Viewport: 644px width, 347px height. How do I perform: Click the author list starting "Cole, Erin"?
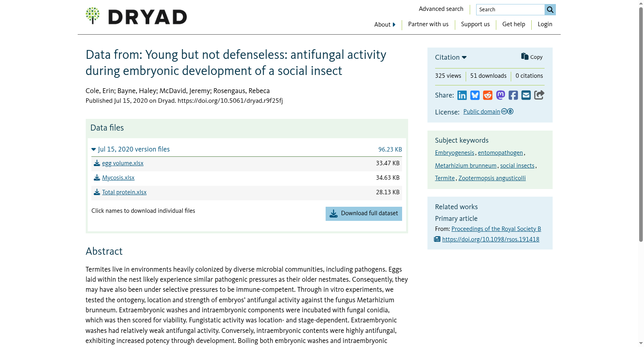coord(178,91)
